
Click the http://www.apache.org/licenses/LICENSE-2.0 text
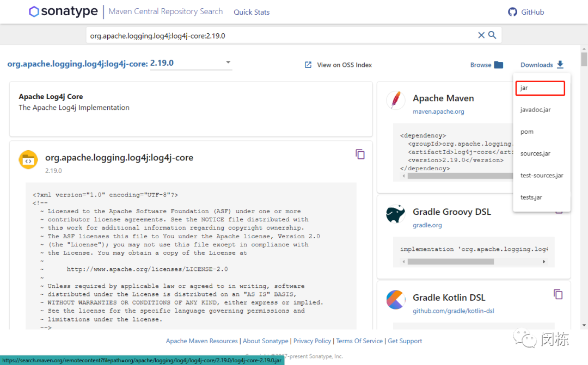(147, 269)
